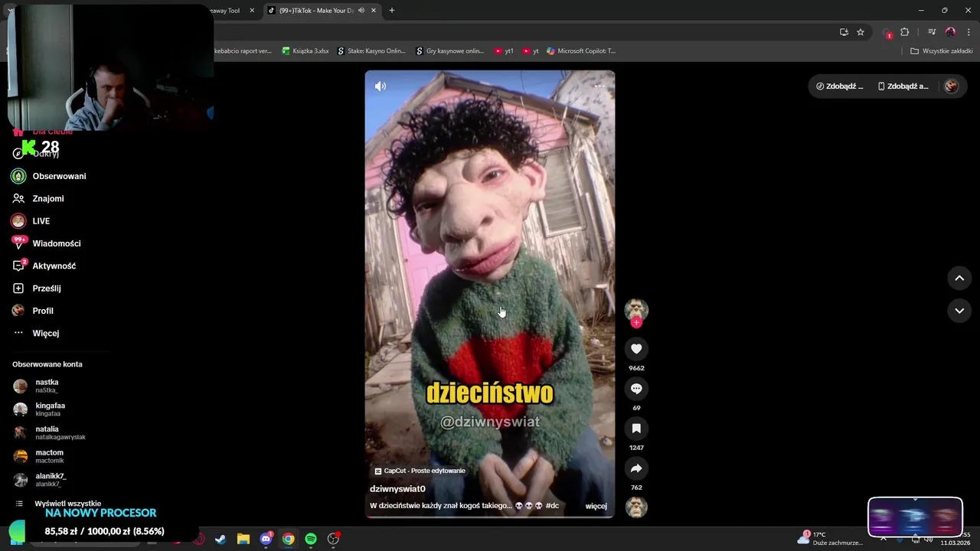The height and width of the screenshot is (551, 980).
Task: Open the three-dots video options menu
Action: pyautogui.click(x=599, y=86)
